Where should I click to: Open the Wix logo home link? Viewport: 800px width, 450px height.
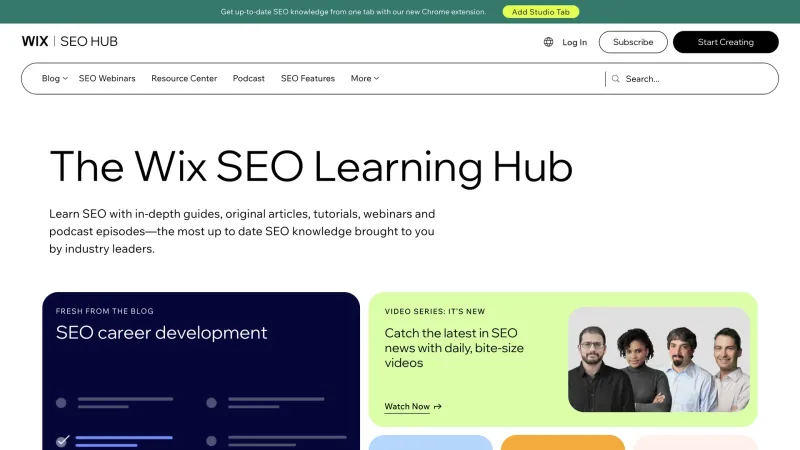click(35, 41)
